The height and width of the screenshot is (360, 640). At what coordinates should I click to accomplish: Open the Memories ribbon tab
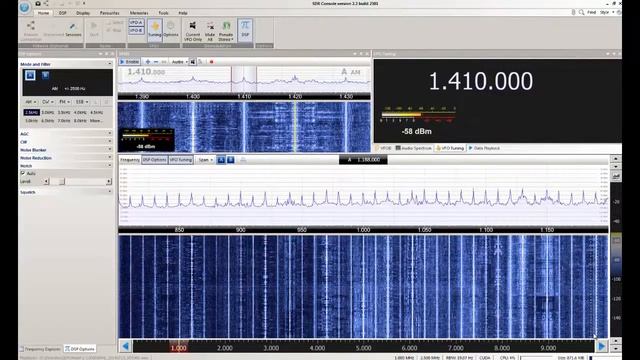pyautogui.click(x=139, y=13)
